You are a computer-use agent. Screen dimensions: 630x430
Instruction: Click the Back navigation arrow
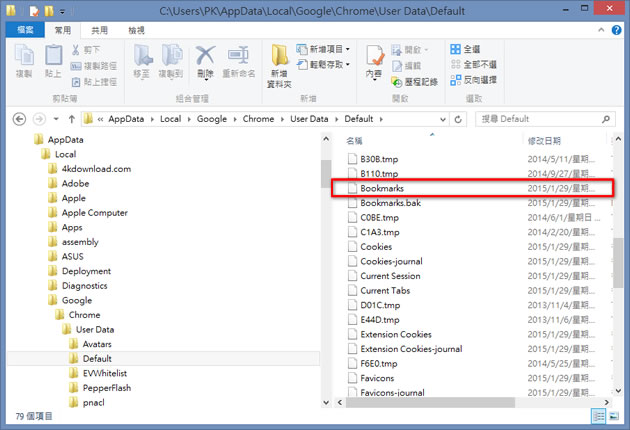click(18, 119)
